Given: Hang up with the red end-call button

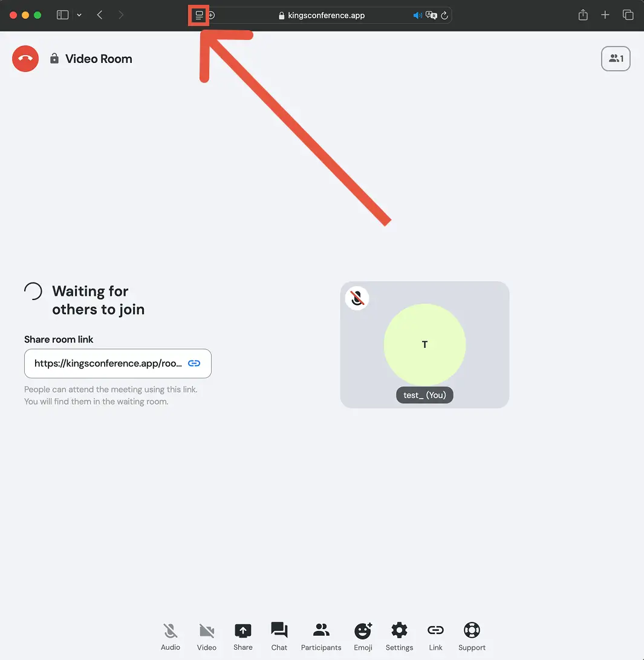Looking at the screenshot, I should [x=25, y=59].
